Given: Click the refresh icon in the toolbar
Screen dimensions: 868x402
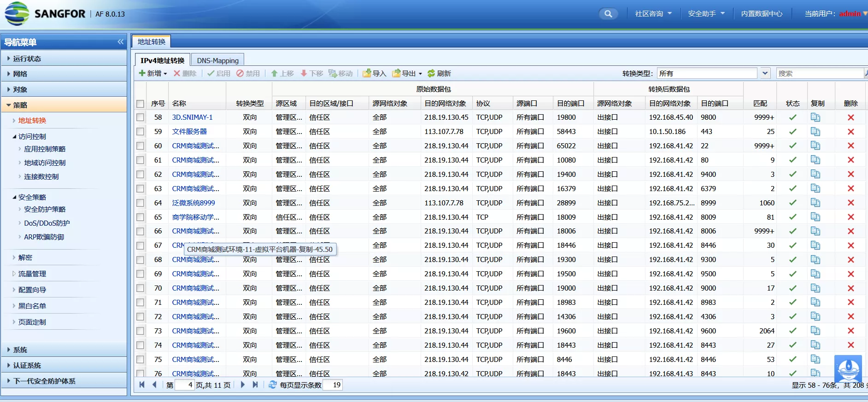Looking at the screenshot, I should pyautogui.click(x=431, y=74).
